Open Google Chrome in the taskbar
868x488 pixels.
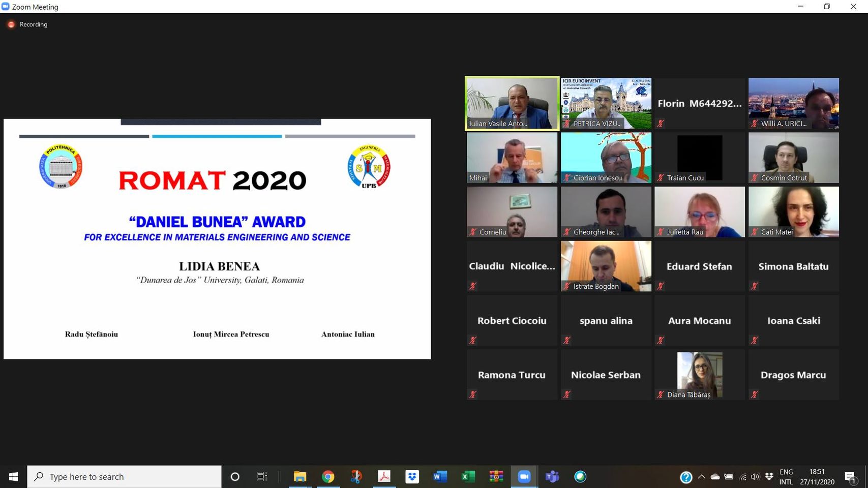(x=328, y=477)
